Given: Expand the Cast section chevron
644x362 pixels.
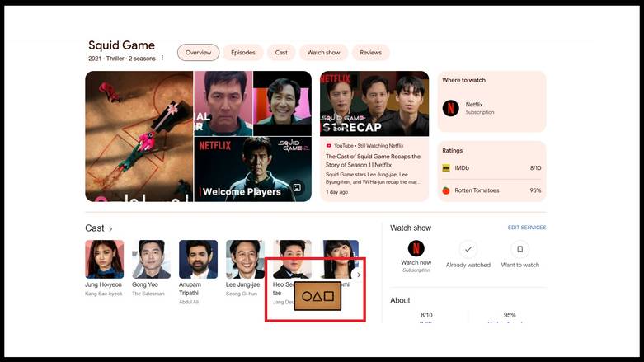Looking at the screenshot, I should [x=110, y=229].
